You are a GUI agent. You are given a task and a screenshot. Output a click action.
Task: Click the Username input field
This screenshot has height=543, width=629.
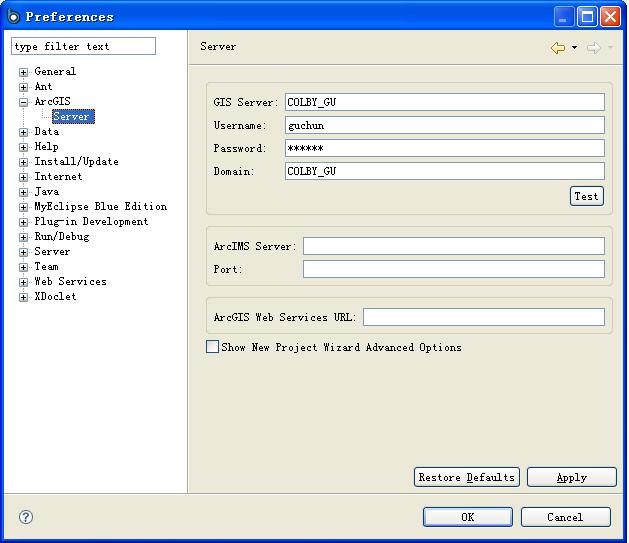click(445, 125)
